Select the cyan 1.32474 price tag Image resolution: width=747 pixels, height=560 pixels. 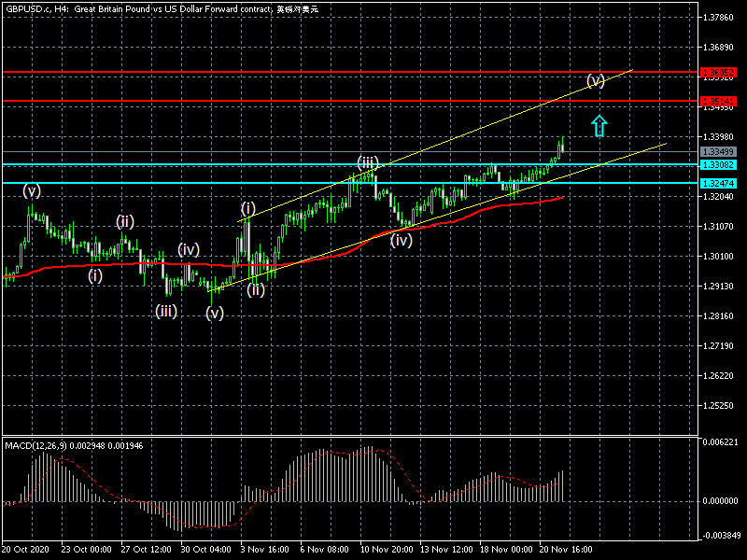point(718,183)
